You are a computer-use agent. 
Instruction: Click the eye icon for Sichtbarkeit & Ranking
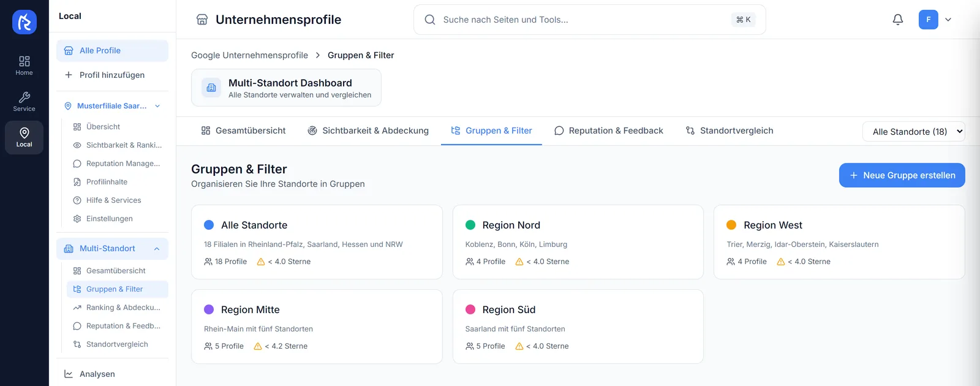point(77,145)
